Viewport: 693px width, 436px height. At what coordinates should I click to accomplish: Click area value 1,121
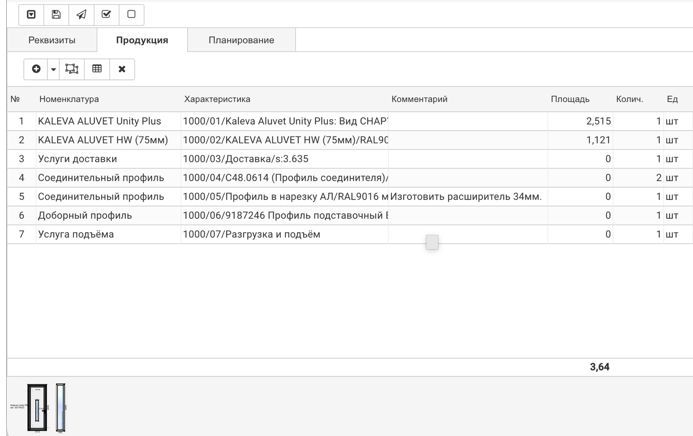(x=598, y=140)
